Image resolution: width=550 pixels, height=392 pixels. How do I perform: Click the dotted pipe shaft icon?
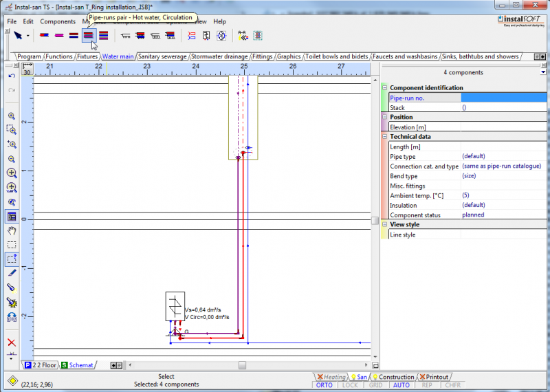[258, 36]
